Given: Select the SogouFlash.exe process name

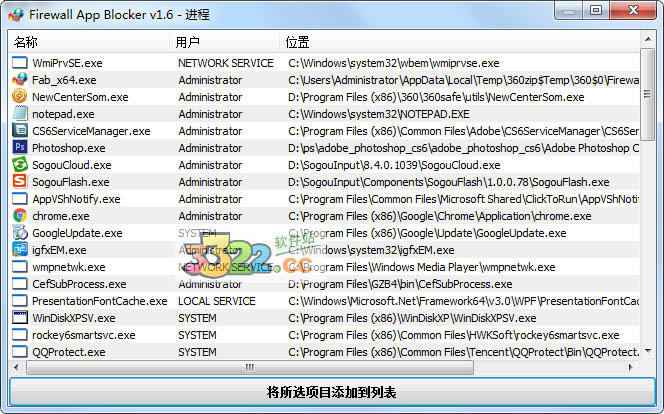Looking at the screenshot, I should pyautogui.click(x=71, y=182).
